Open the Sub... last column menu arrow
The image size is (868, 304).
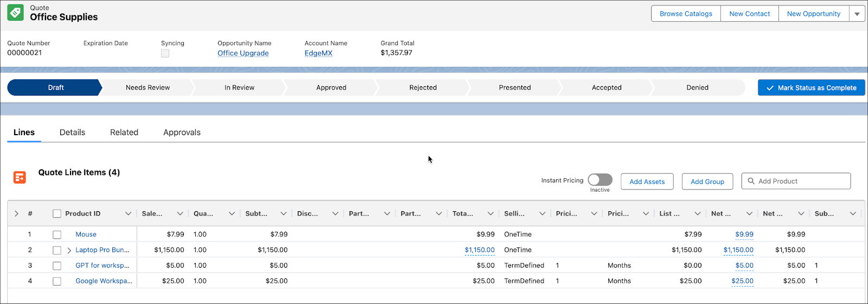[853, 214]
